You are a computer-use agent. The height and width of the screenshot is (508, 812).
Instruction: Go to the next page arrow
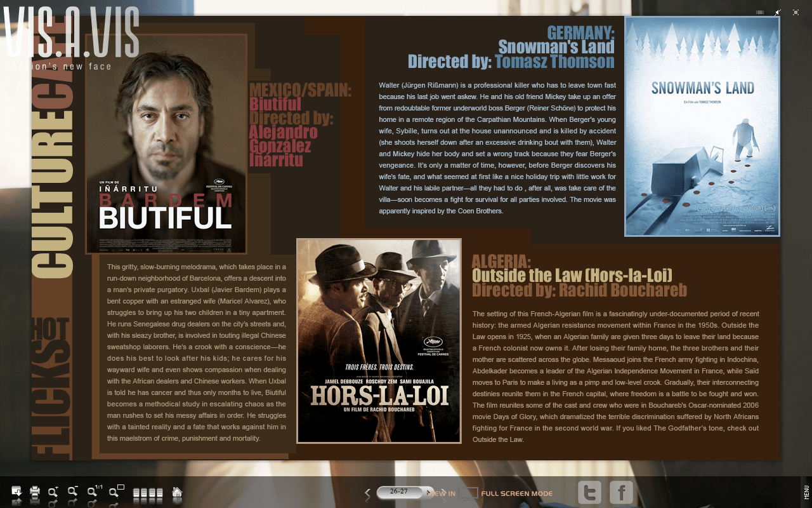[443, 493]
